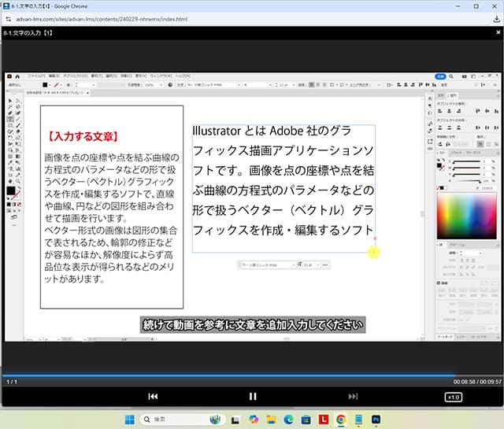Click the floating bar more options dots

325,264
